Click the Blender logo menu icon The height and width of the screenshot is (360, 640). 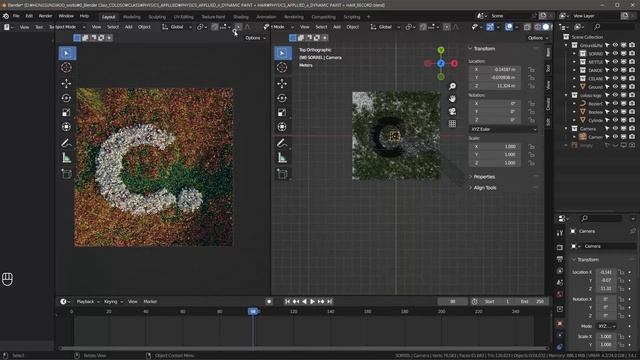6,16
